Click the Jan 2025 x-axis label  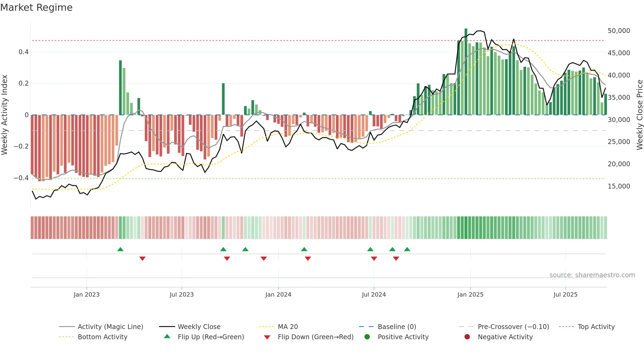click(x=470, y=294)
